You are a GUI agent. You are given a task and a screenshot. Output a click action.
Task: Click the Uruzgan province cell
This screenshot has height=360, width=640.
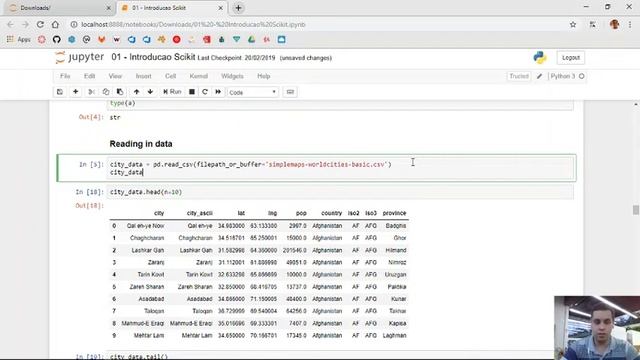point(395,275)
